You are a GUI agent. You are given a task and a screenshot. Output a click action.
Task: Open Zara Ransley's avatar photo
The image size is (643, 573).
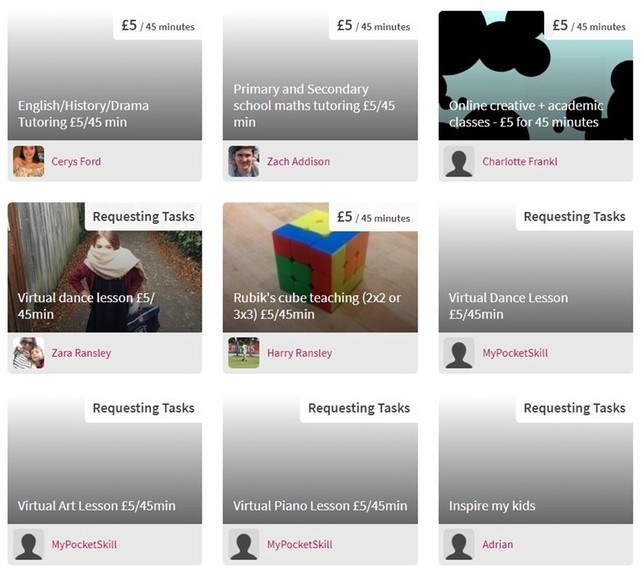(28, 353)
